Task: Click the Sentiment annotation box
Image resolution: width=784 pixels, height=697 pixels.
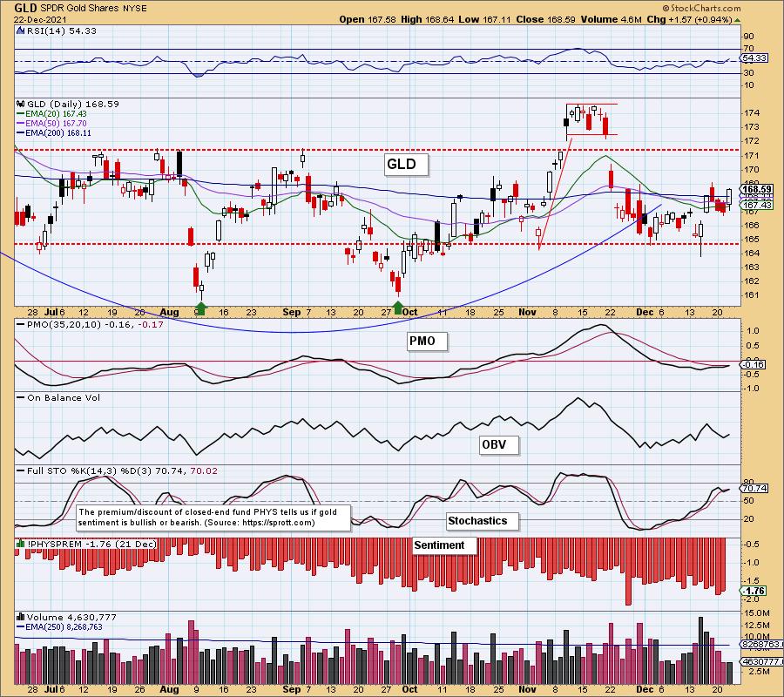Action: 443,545
